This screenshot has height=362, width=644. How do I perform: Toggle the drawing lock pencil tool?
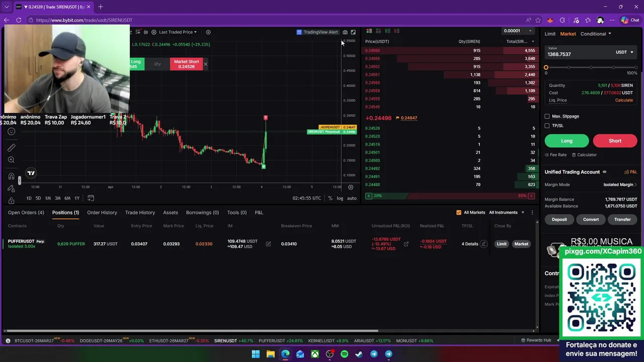coord(11,189)
